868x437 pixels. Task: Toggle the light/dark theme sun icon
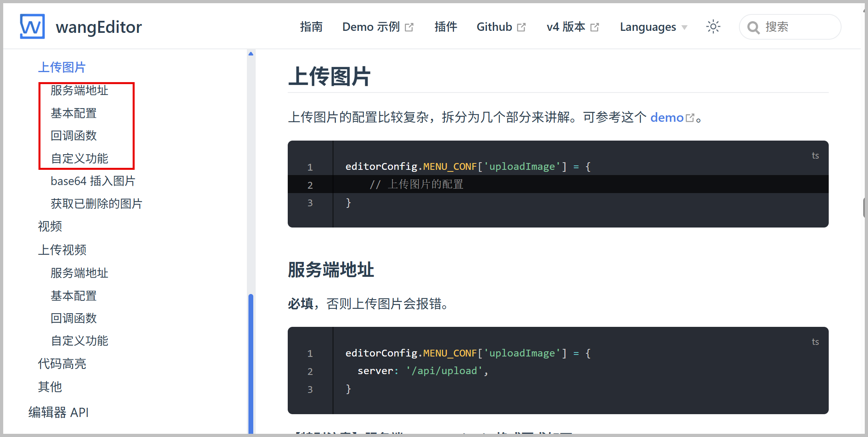tap(713, 27)
